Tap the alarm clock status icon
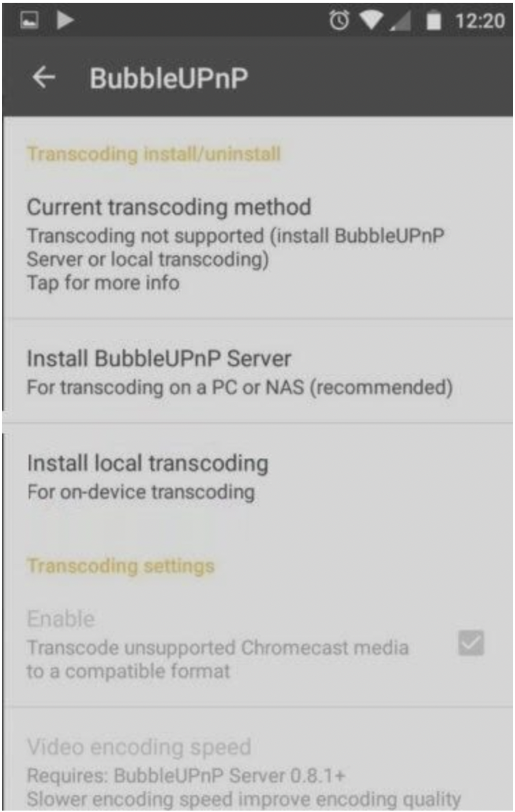Image resolution: width=515 pixels, height=812 pixels. (x=339, y=21)
